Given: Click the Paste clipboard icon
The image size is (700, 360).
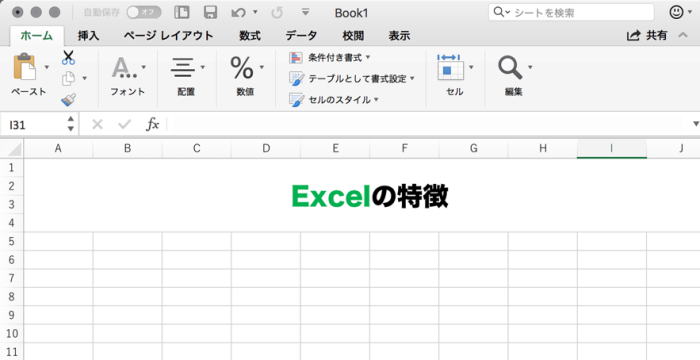Looking at the screenshot, I should tap(25, 67).
